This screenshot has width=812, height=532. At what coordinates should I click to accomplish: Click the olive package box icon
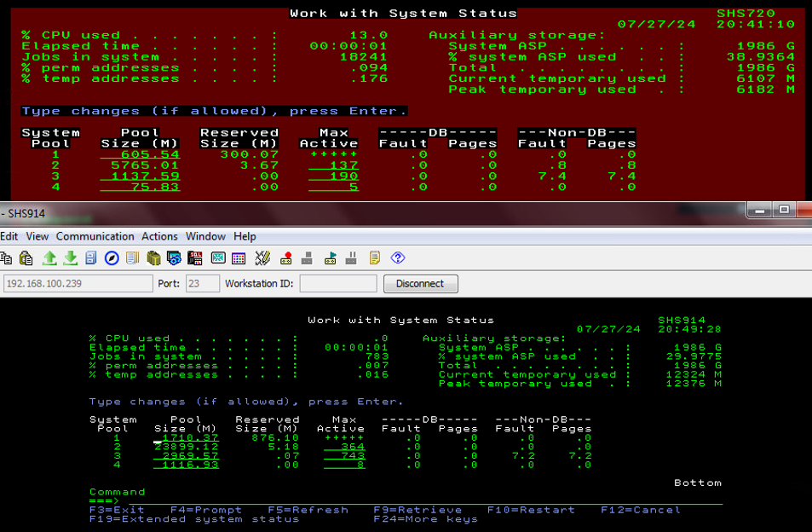coord(153,257)
